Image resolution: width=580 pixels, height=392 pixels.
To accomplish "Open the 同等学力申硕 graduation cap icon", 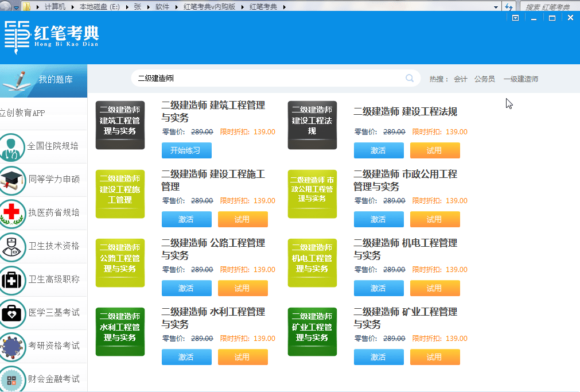I will [x=12, y=180].
